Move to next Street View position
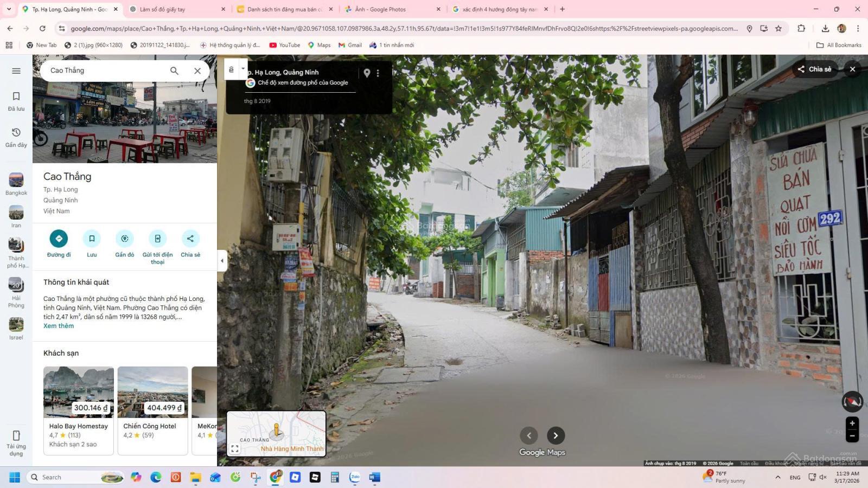Screen dimensions: 868x488 556,435
